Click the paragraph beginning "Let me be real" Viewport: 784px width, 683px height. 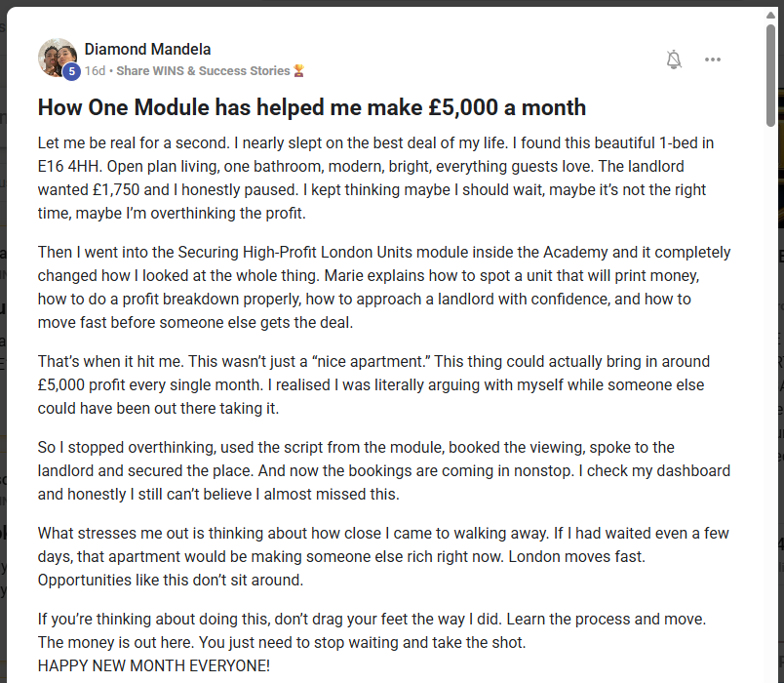[x=380, y=177]
